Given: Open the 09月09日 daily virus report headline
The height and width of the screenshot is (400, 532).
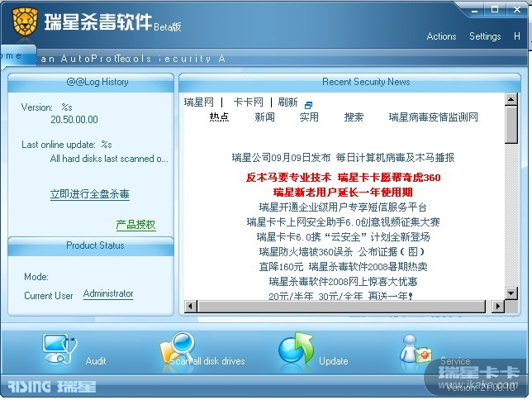Looking at the screenshot, I should pos(343,158).
